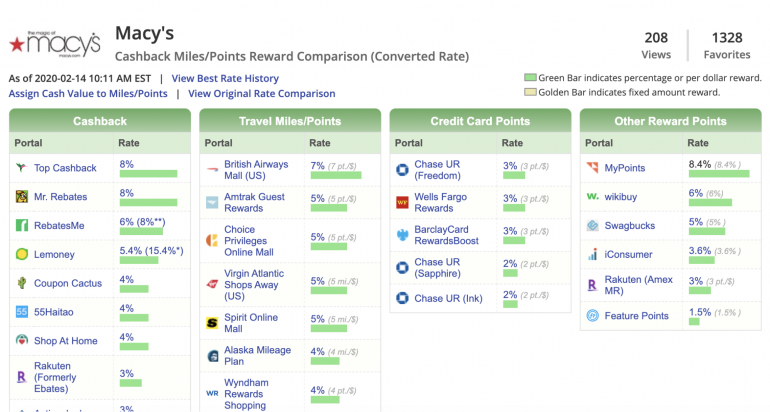Click the MyPoints portal icon
The height and width of the screenshot is (412, 770).
pos(593,168)
